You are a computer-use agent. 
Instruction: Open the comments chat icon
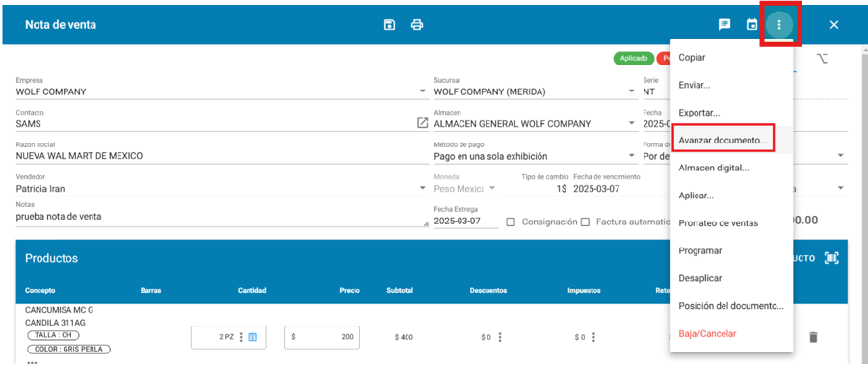click(x=724, y=24)
